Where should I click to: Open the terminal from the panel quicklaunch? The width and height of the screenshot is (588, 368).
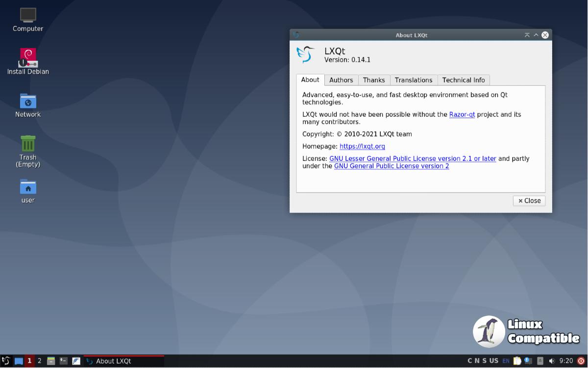click(x=63, y=361)
